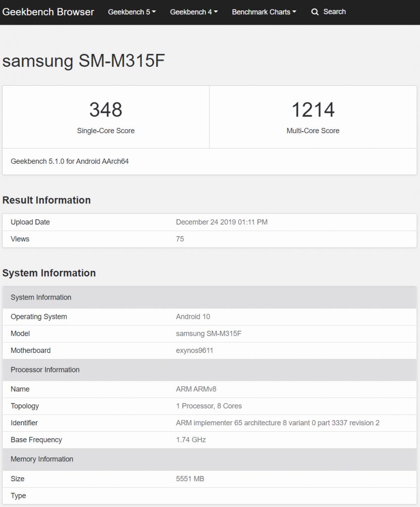Screen dimensions: 420x507
Task: Click the search magnifier icon
Action: [x=315, y=12]
